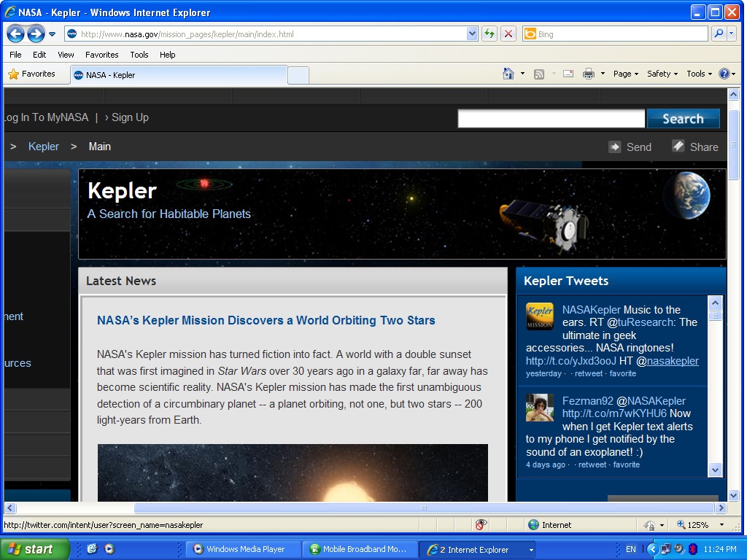Open the recent pages dropdown beside Forward
The image size is (747, 560).
(53, 34)
